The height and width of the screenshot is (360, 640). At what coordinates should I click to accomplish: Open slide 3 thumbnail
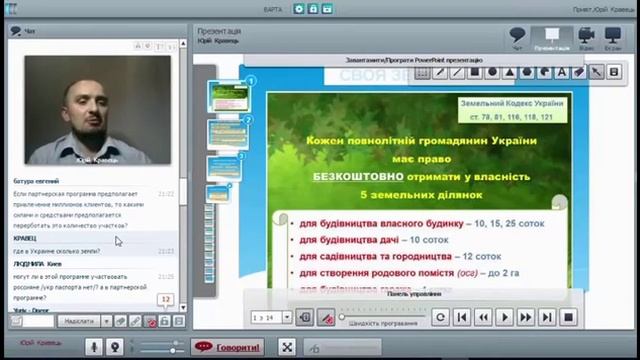tap(224, 169)
